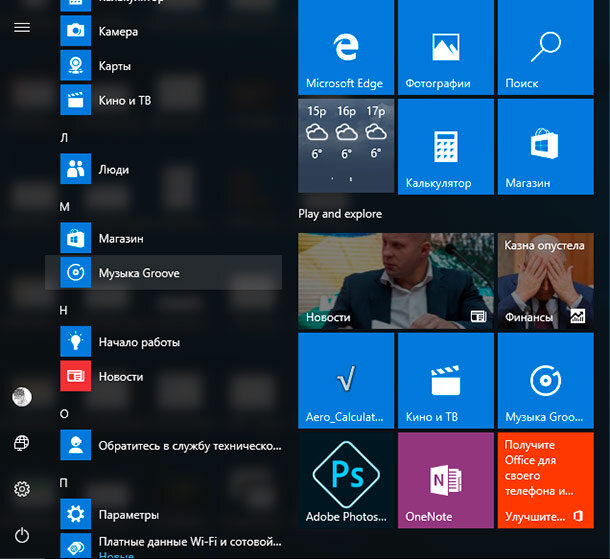Open the network globe sidebar icon
Screen dimensions: 610x559
click(22, 443)
